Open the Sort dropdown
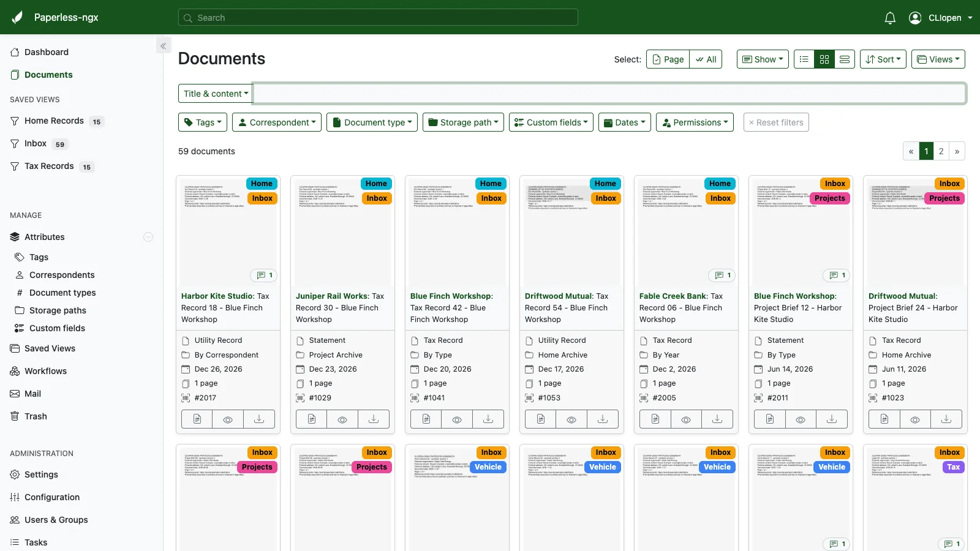Image resolution: width=980 pixels, height=551 pixels. point(883,59)
